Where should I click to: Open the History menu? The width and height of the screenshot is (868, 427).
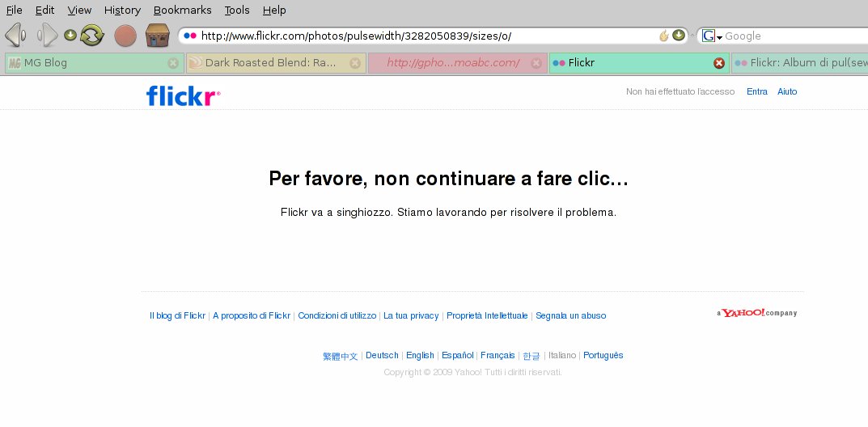coord(122,10)
